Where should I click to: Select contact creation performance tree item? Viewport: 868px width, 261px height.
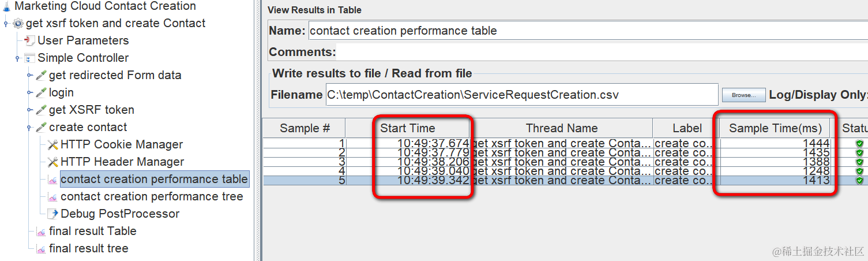(152, 196)
